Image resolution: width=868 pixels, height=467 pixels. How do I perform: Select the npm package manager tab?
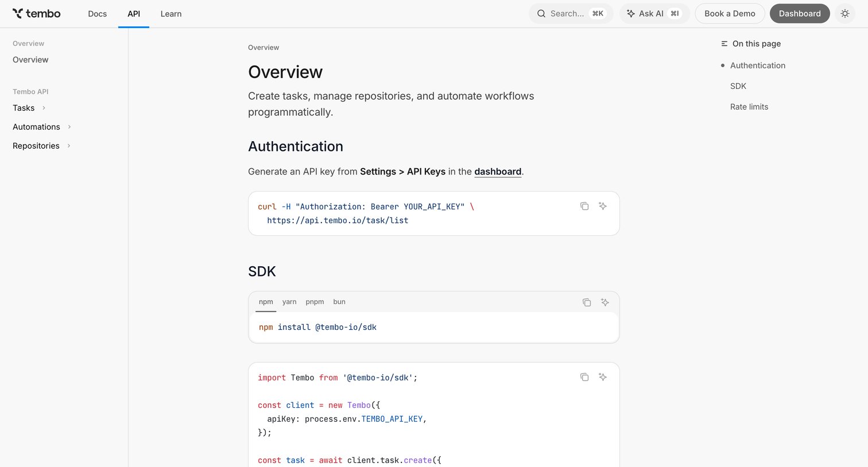coord(266,302)
